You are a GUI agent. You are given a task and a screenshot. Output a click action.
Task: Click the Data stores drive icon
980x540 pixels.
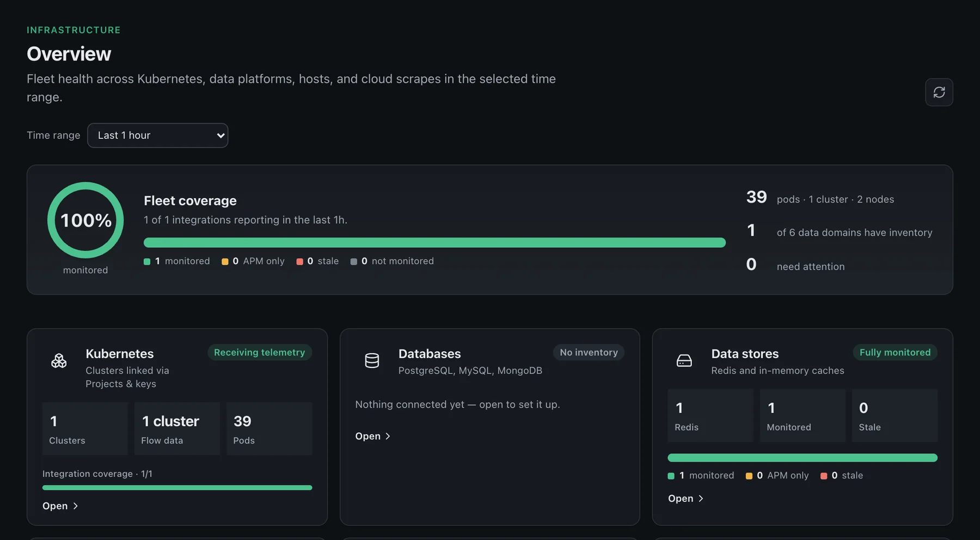684,360
